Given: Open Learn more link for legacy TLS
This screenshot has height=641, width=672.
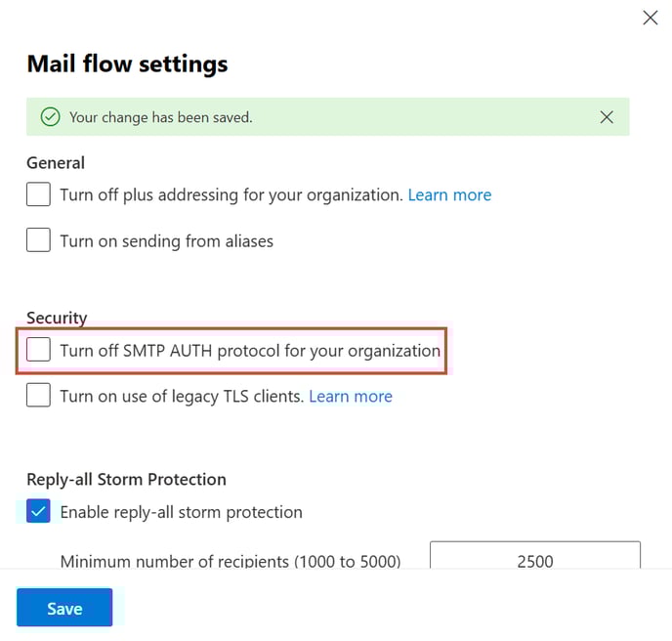Looking at the screenshot, I should click(351, 396).
